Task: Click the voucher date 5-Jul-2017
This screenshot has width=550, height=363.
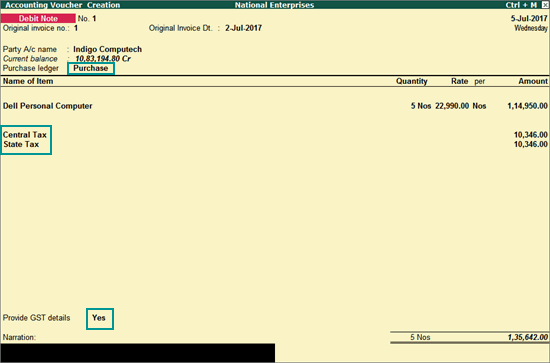Action: (529, 19)
